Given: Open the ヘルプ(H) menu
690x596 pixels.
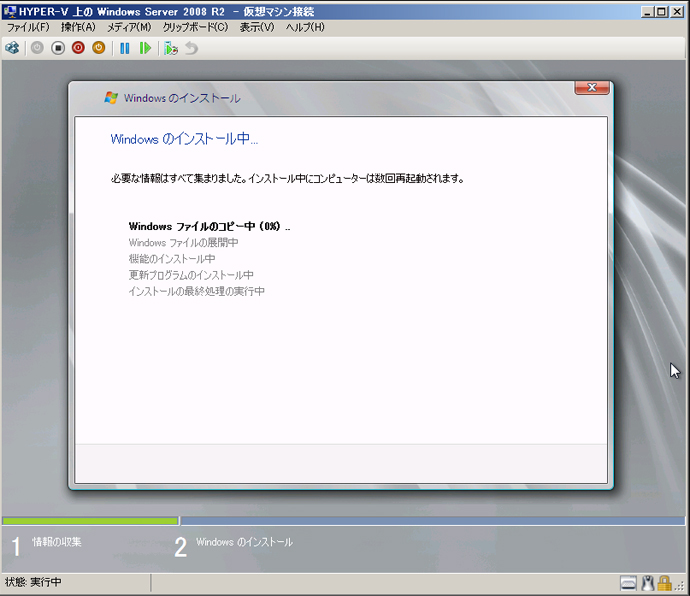Looking at the screenshot, I should (305, 27).
